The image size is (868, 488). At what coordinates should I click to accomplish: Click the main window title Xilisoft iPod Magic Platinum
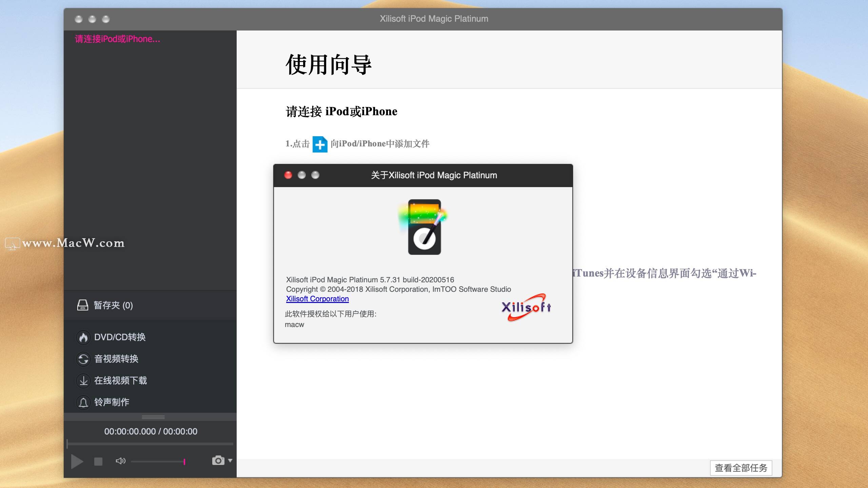pyautogui.click(x=434, y=19)
